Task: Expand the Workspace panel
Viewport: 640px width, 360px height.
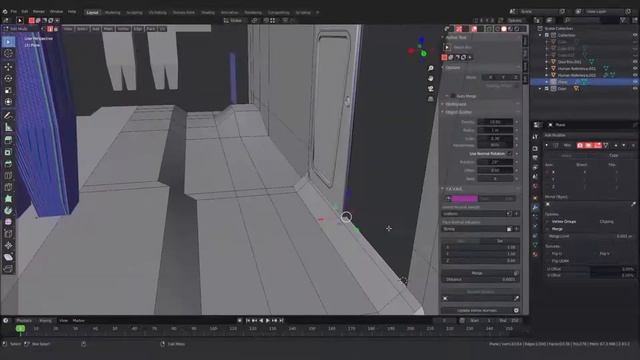Action: (x=443, y=104)
